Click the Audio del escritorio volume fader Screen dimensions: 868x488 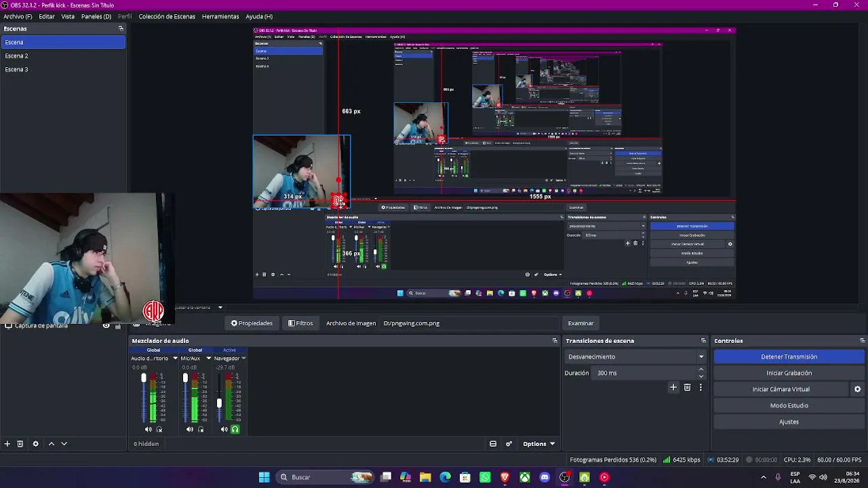[143, 378]
